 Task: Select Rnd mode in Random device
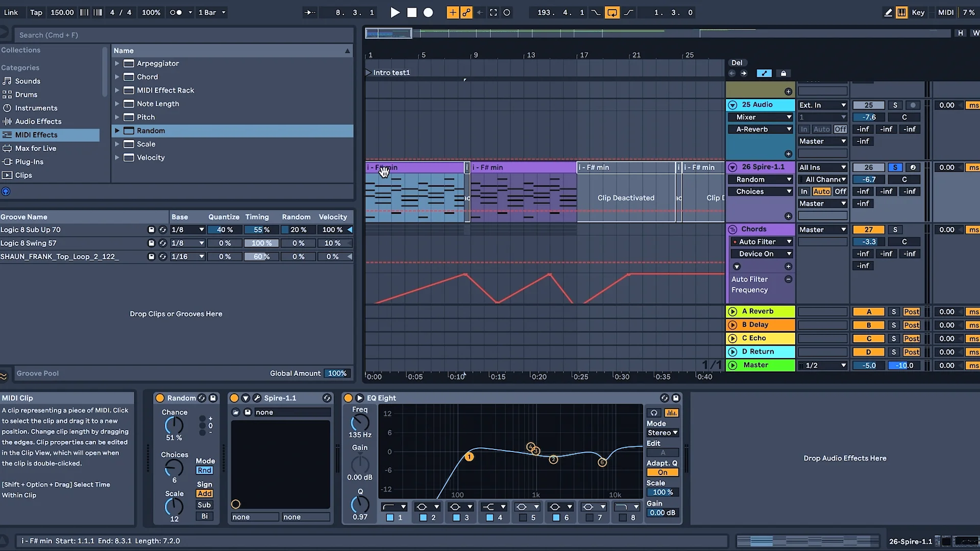click(x=205, y=470)
